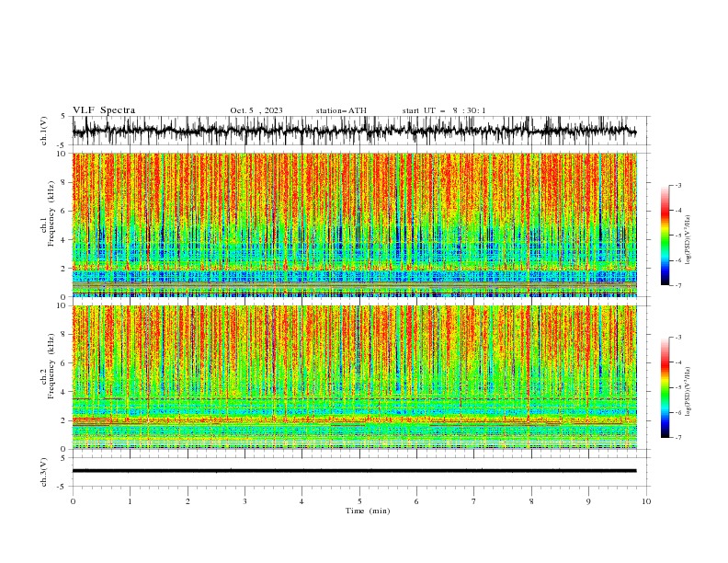Select the ch.2 spectrogram color bar
Viewport: 728px width, 563px height.
(665, 387)
